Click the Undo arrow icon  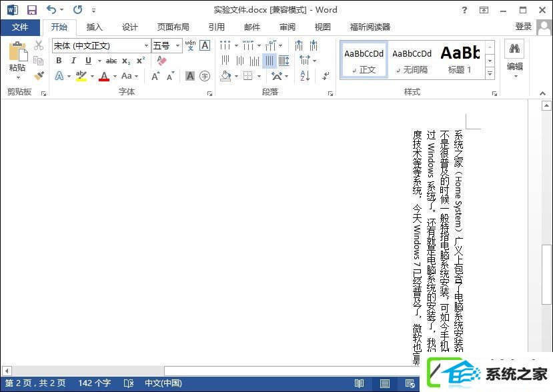point(51,10)
